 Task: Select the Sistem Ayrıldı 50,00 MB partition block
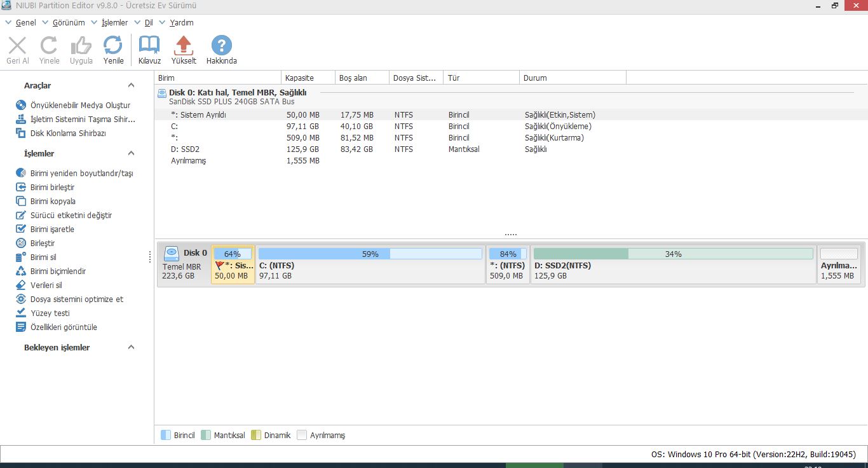[x=233, y=265]
